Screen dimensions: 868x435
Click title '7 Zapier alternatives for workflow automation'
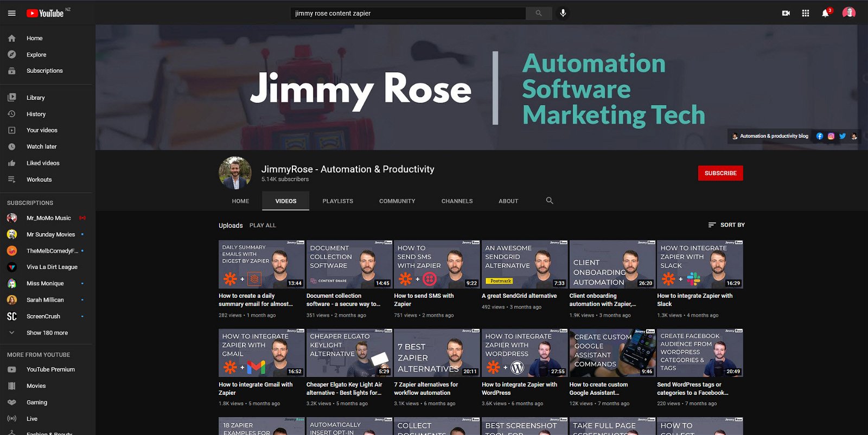[426, 388]
